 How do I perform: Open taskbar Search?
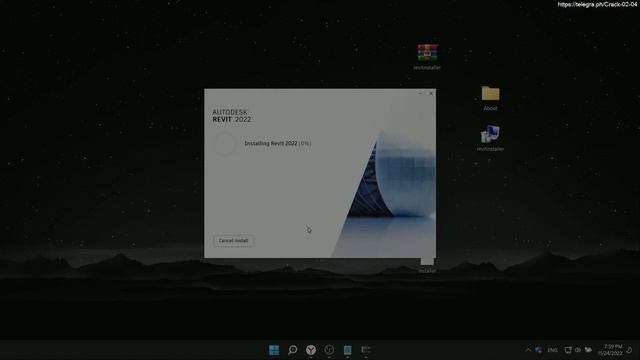point(293,350)
